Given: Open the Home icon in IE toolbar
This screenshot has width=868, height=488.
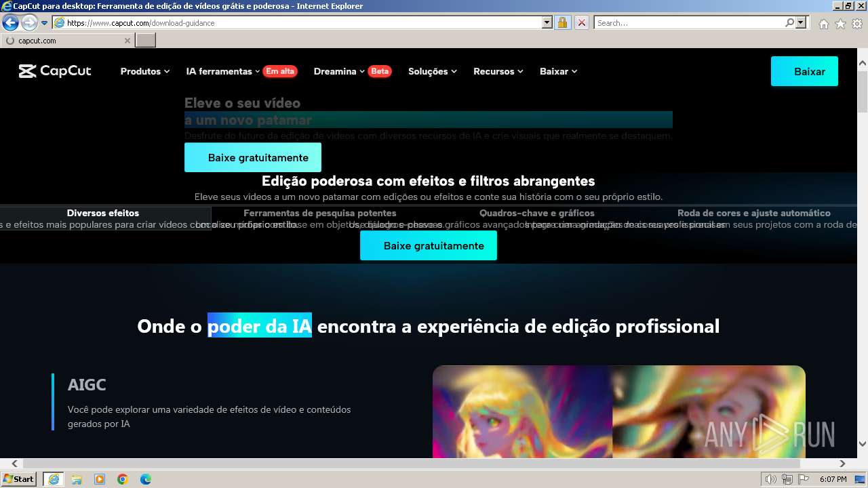Looking at the screenshot, I should pyautogui.click(x=823, y=24).
